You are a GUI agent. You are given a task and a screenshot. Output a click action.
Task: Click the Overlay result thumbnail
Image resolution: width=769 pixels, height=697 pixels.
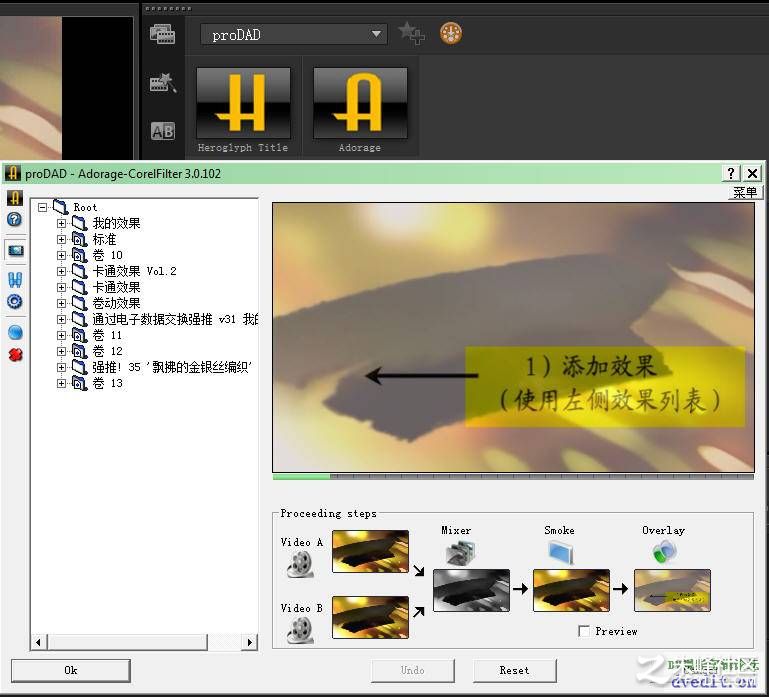pyautogui.click(x=672, y=590)
